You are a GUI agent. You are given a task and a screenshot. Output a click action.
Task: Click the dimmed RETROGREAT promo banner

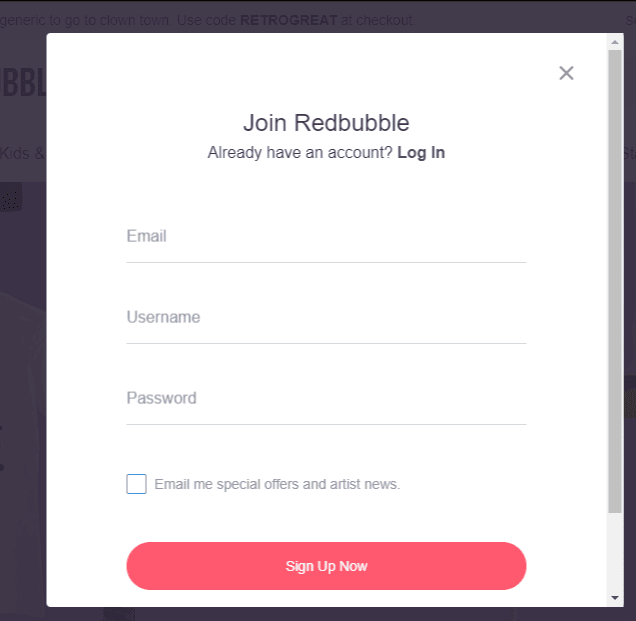click(207, 20)
